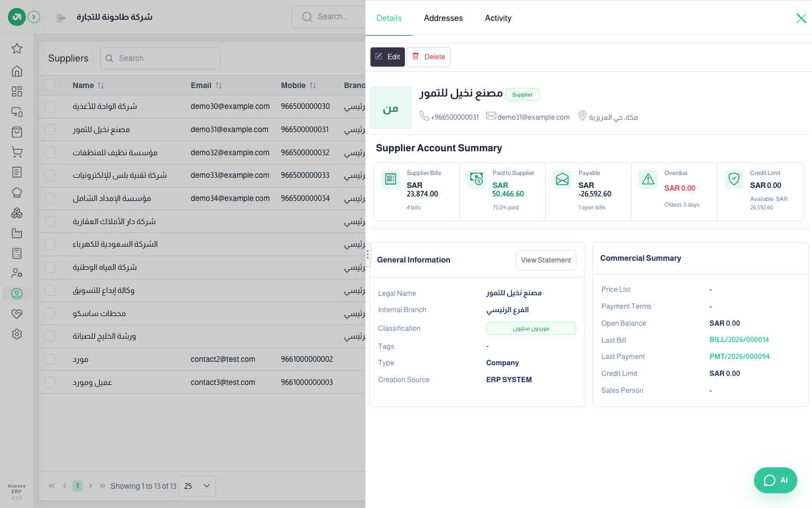812x508 pixels.
Task: Click the phone icon next to +966500000031
Action: 424,116
